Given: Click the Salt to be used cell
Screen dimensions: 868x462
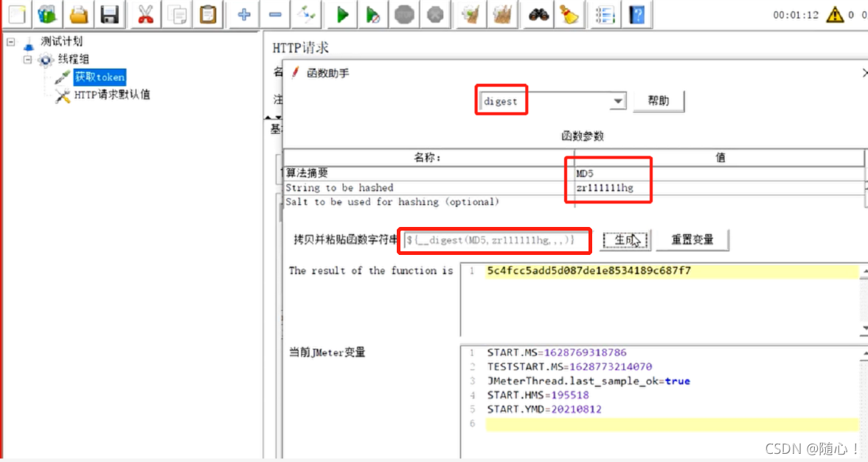Looking at the screenshot, I should 429,202.
